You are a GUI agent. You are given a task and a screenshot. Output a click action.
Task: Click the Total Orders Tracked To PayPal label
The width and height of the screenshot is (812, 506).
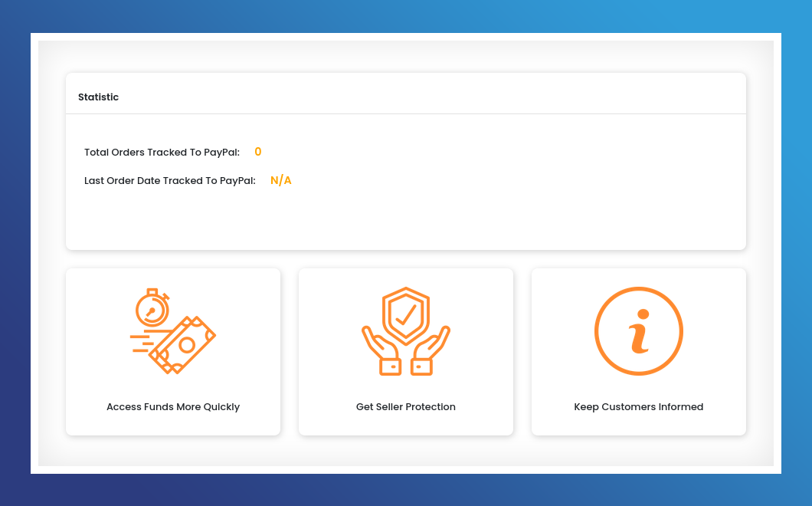[162, 153]
